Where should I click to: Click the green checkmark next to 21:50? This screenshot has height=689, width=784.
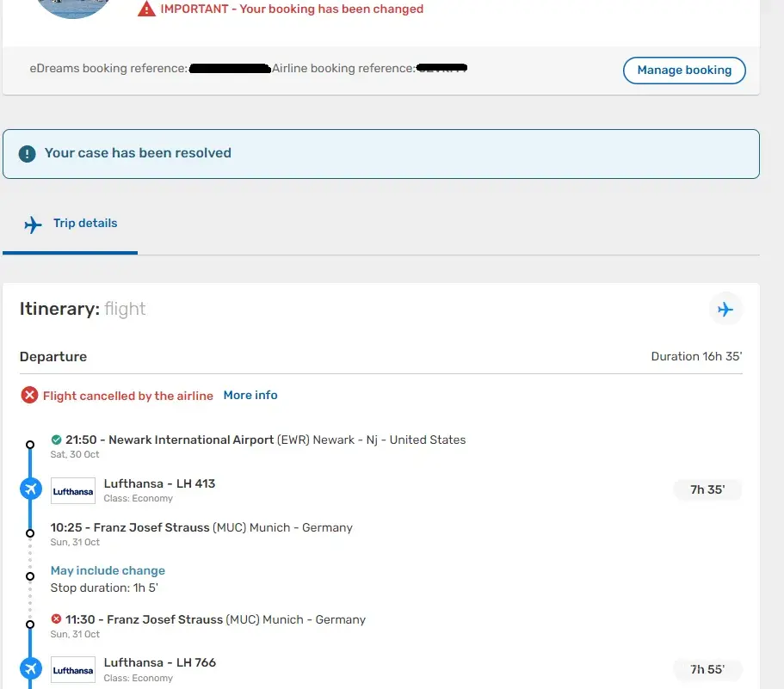56,440
